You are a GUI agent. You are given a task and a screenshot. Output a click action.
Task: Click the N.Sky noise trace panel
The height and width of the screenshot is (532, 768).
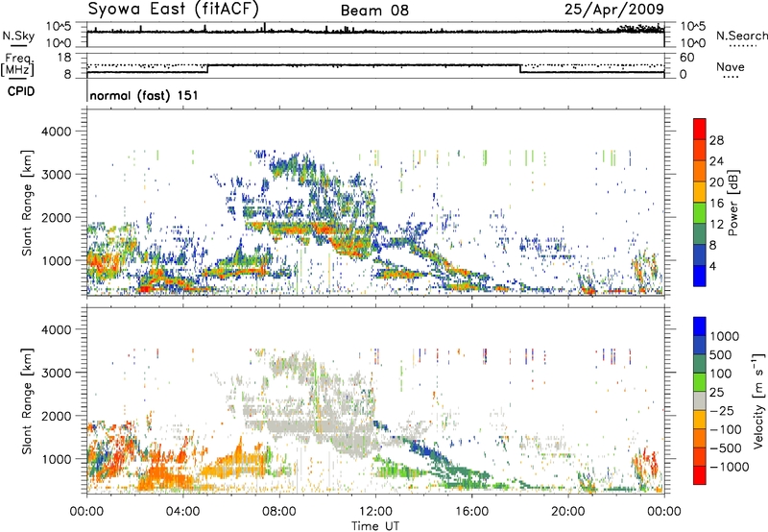click(x=375, y=35)
